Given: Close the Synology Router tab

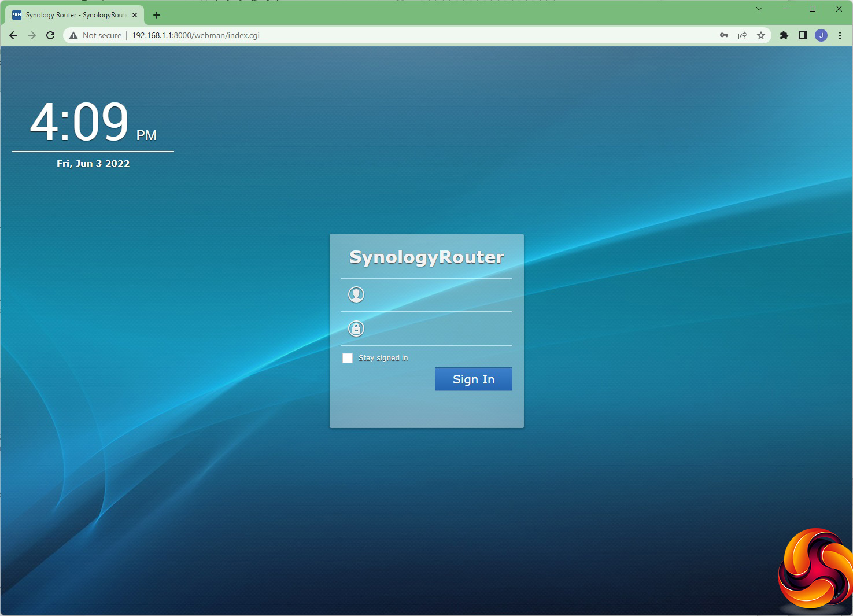Looking at the screenshot, I should (x=135, y=15).
